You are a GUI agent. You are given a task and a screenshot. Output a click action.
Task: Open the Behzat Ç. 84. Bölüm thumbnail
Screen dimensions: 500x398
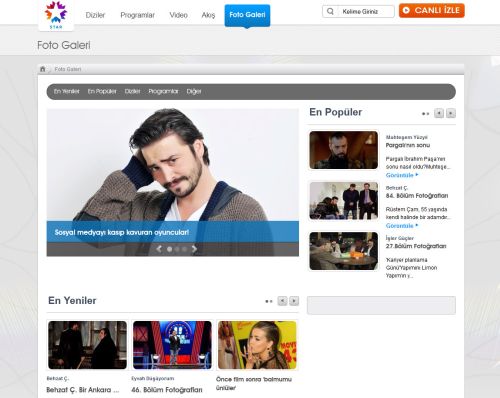344,201
